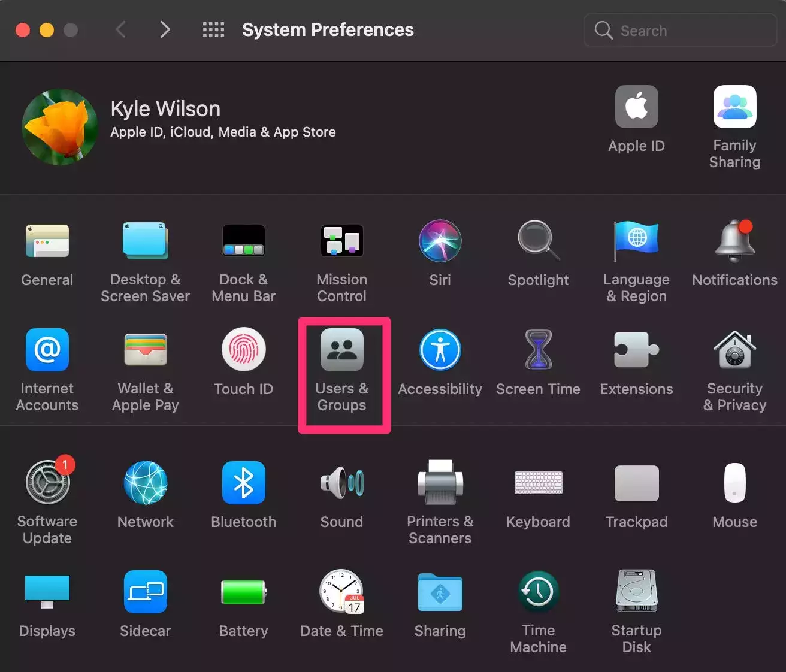Show all preferences grid view
The width and height of the screenshot is (786, 672).
[x=213, y=30]
